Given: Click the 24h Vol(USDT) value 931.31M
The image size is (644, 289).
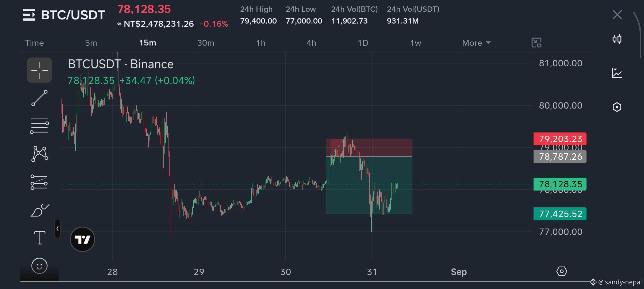Looking at the screenshot, I should (x=403, y=21).
